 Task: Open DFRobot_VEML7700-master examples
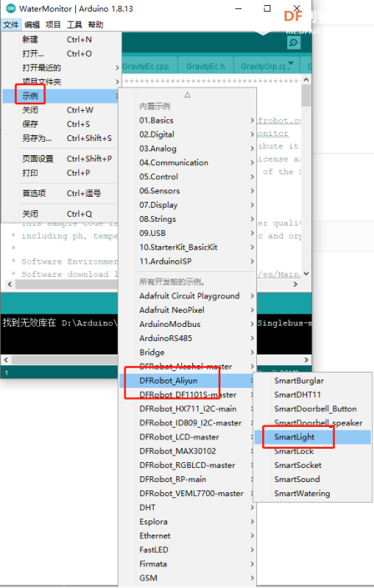tap(188, 493)
